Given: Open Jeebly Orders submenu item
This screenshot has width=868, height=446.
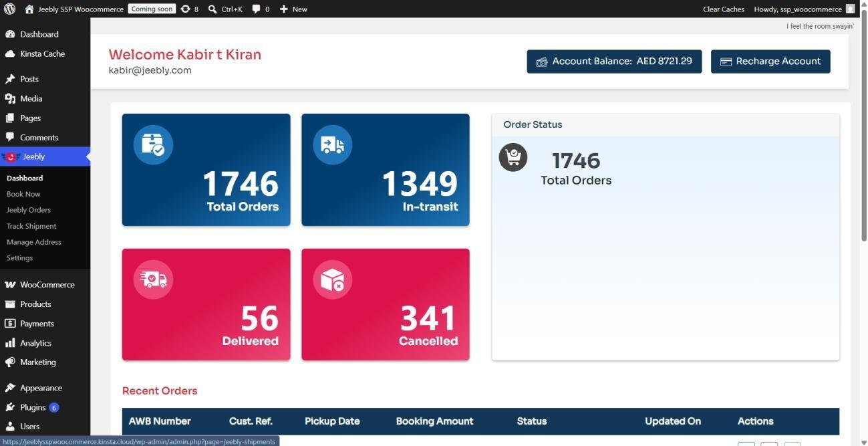Looking at the screenshot, I should 29,210.
